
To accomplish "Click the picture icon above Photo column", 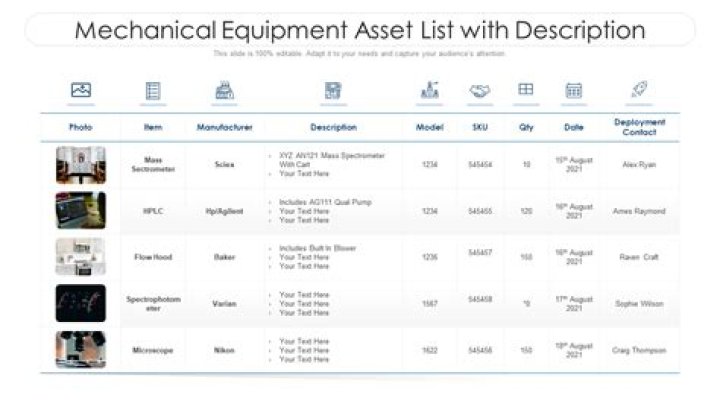I will click(x=81, y=90).
